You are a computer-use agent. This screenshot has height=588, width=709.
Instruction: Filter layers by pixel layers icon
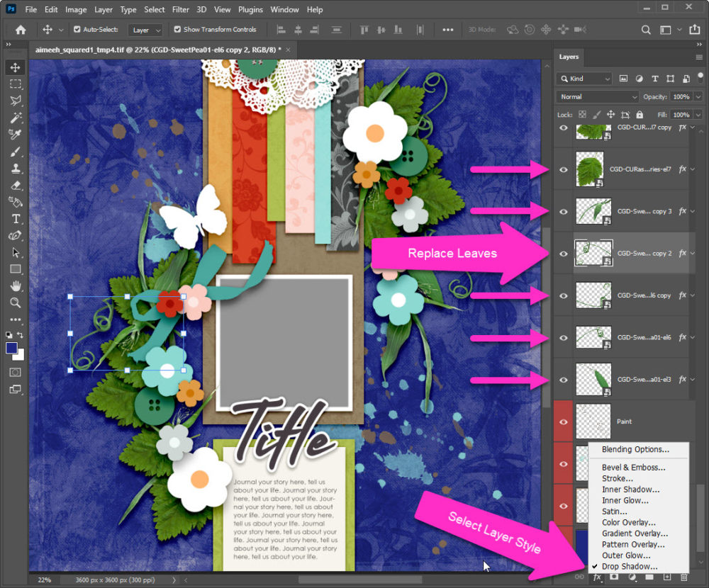click(x=623, y=79)
